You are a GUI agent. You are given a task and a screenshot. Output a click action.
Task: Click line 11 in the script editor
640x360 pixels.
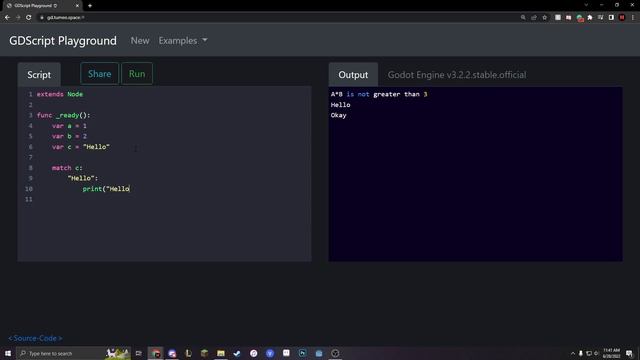[164, 199]
